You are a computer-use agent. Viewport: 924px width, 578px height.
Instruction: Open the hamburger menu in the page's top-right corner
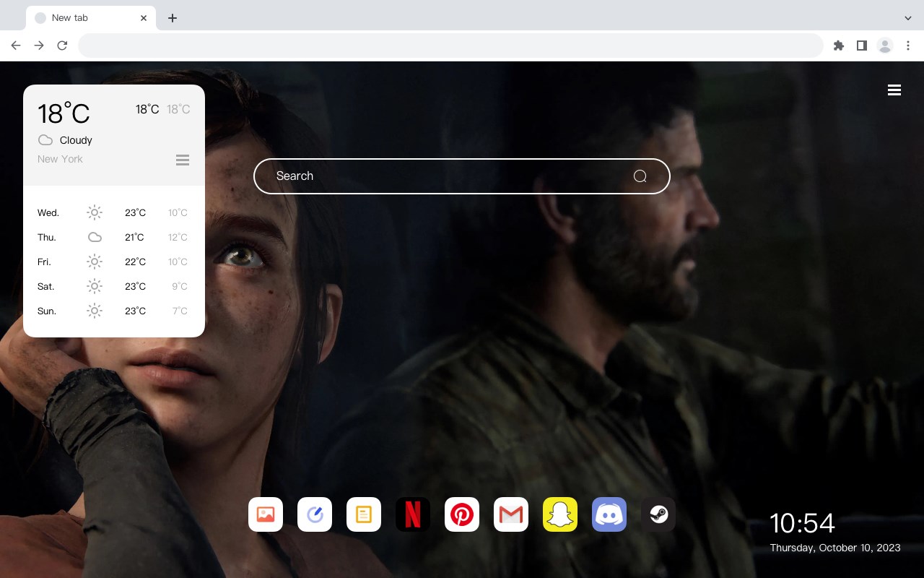[x=894, y=90]
